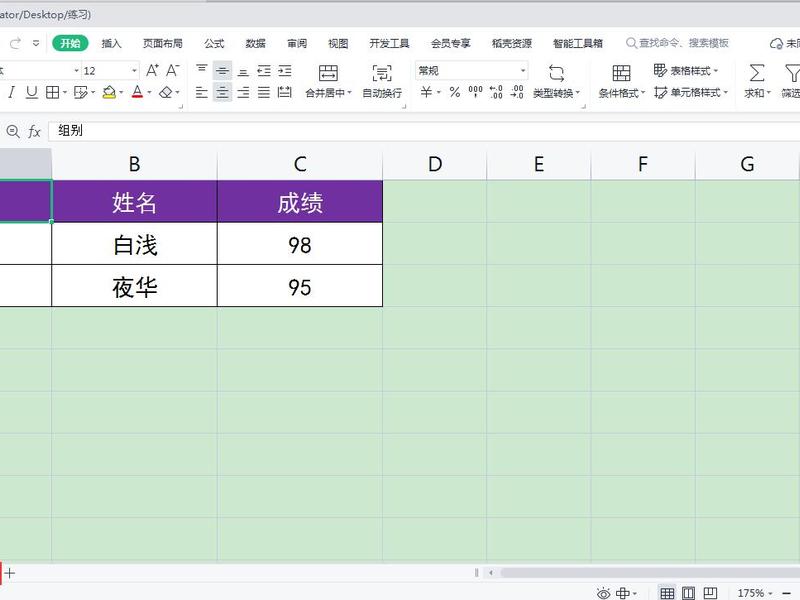Image resolution: width=800 pixels, height=600 pixels.
Task: Open font color dropdown arrow
Action: click(x=149, y=92)
